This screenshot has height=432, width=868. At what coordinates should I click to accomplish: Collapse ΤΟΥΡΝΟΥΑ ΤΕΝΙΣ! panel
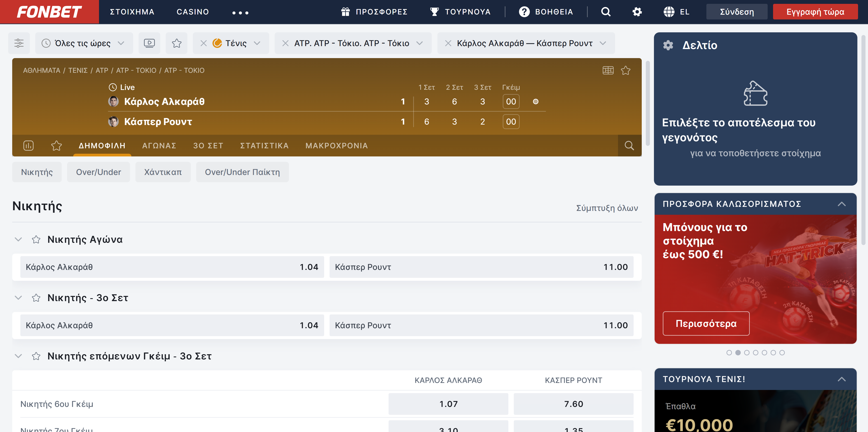[x=842, y=379]
